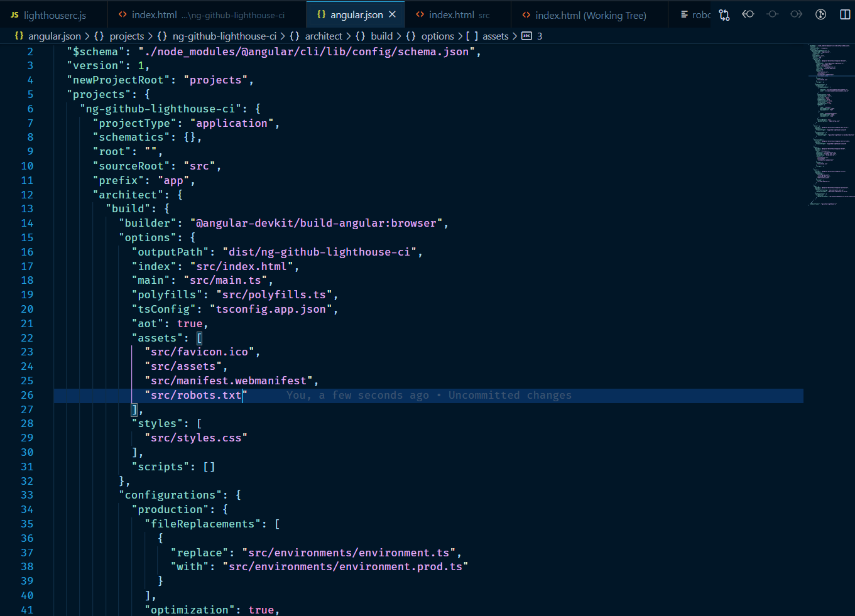Open changes with previous revision arrow icon
Viewport: 855px width, 616px height.
748,14
